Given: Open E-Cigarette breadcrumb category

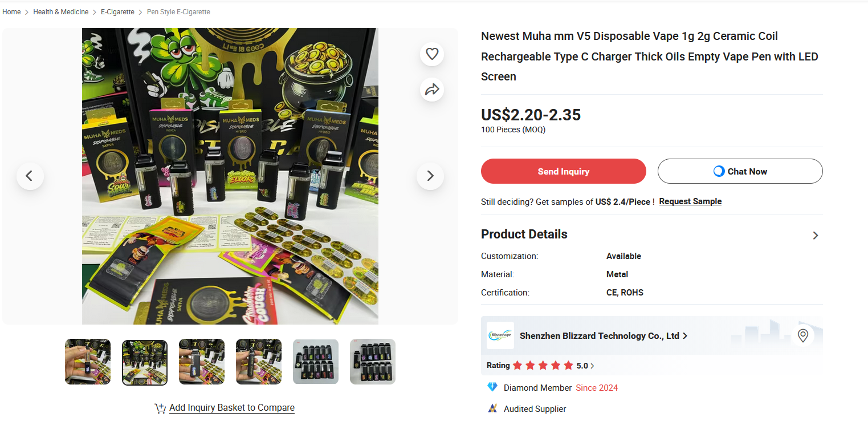Looking at the screenshot, I should (x=117, y=12).
